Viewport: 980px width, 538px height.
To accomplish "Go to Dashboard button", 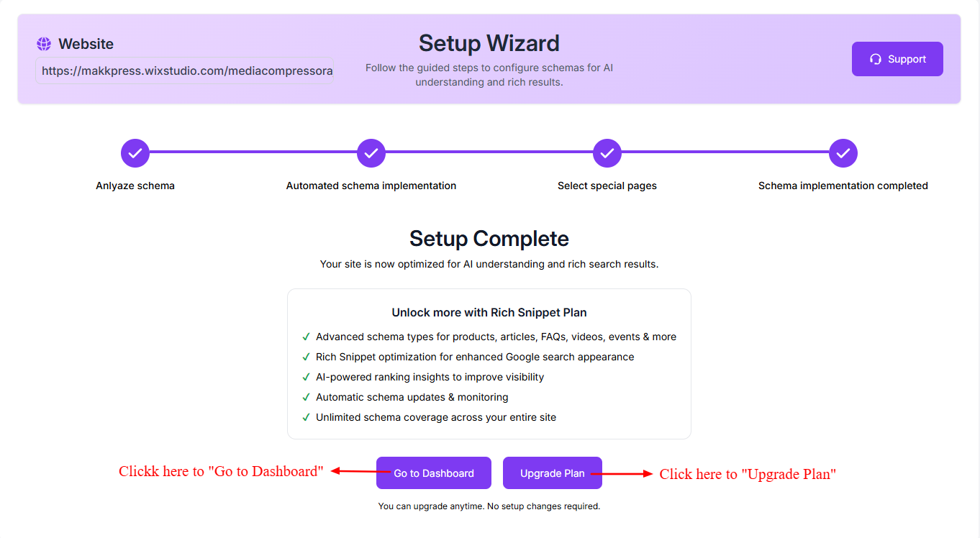I will point(434,473).
